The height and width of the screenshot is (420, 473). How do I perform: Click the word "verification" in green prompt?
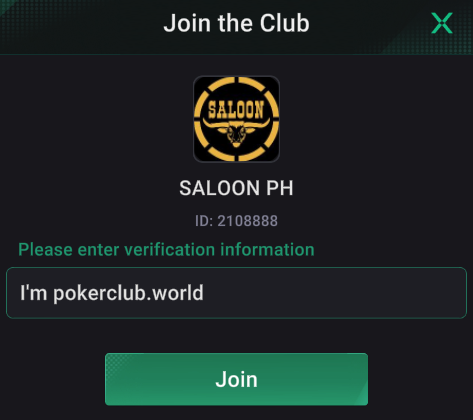[169, 250]
